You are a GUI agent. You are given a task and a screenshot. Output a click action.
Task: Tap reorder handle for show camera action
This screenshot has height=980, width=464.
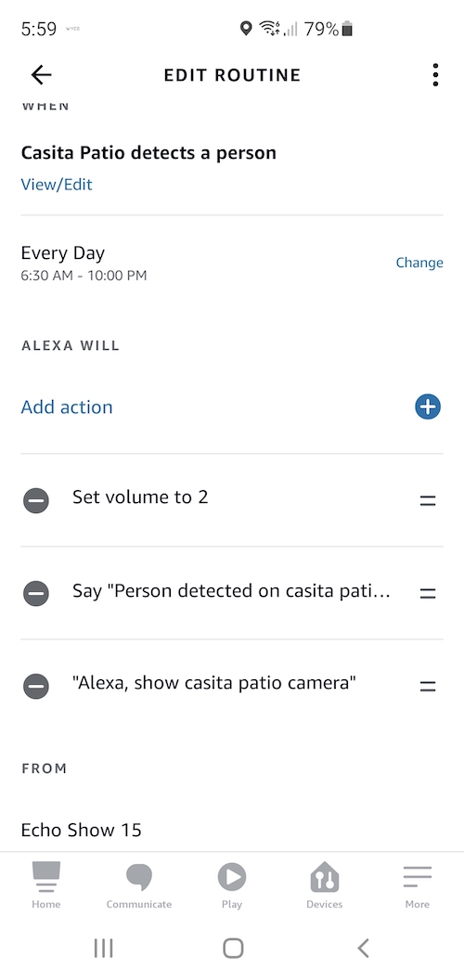(x=428, y=686)
